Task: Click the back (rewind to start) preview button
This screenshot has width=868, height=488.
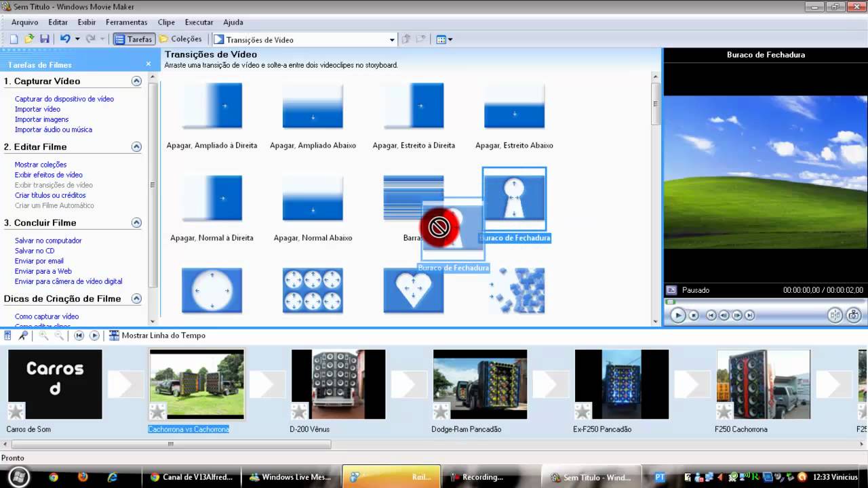Action: point(711,315)
